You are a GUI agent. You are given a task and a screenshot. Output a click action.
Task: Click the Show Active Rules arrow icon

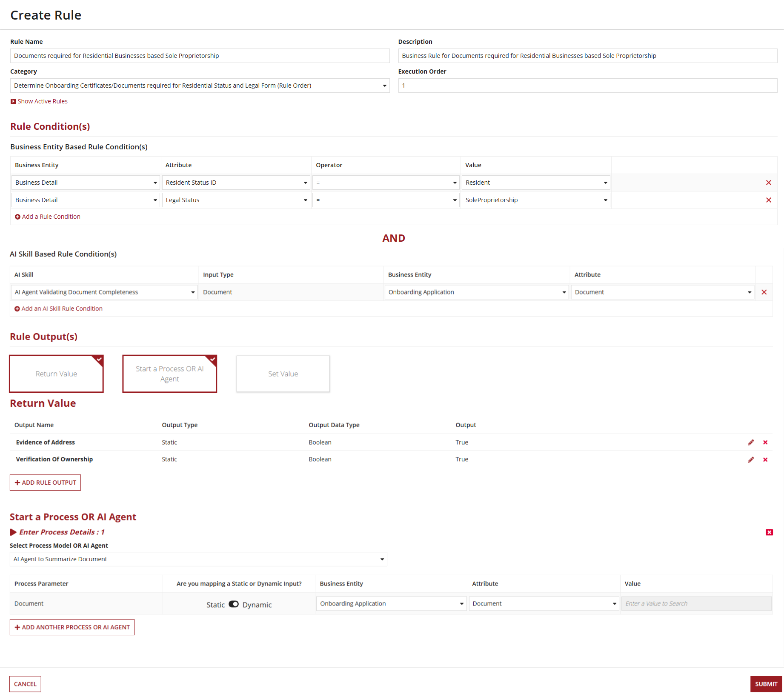[13, 101]
